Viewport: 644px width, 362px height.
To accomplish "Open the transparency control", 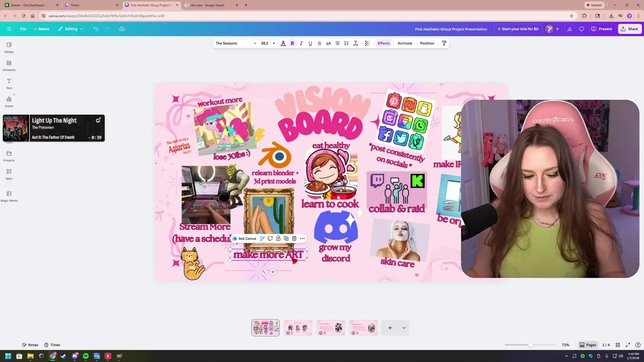I will (367, 43).
